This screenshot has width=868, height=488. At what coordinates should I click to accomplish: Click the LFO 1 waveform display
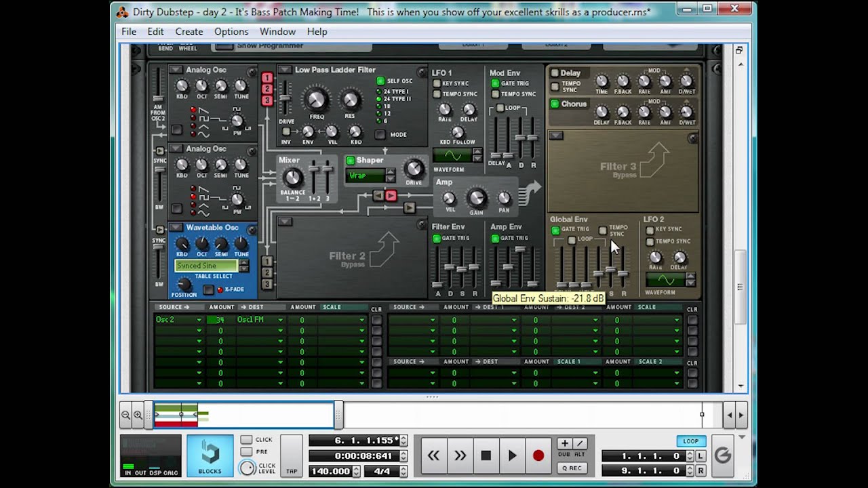click(452, 156)
